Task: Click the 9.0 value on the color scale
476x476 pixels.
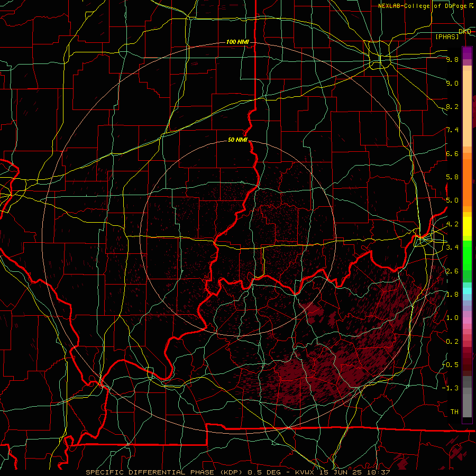Action: point(452,83)
